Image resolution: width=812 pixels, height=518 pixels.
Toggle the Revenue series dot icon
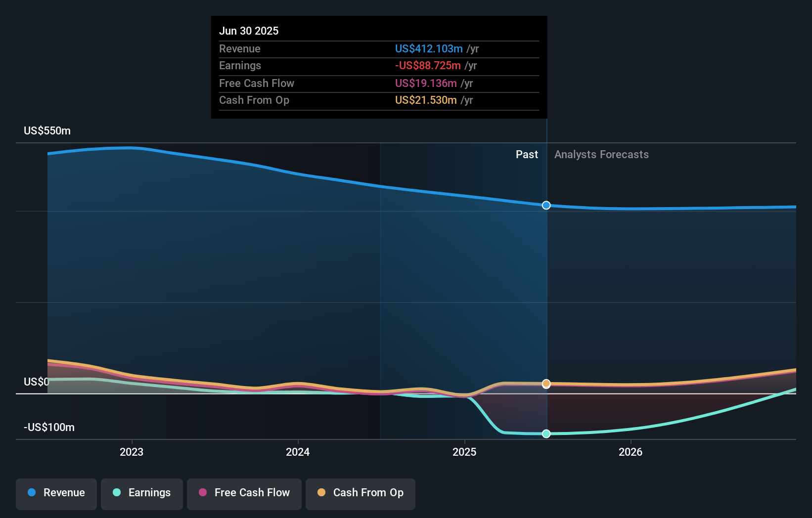(31, 493)
